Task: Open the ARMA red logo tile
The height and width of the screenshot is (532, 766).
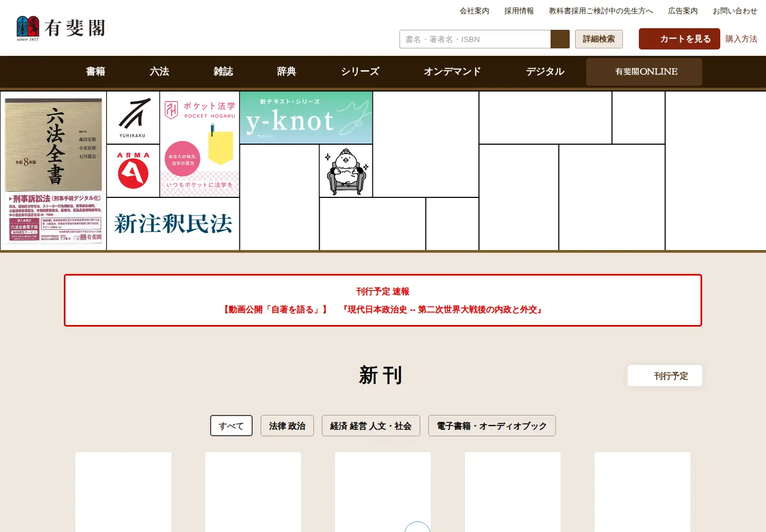Action: [133, 171]
